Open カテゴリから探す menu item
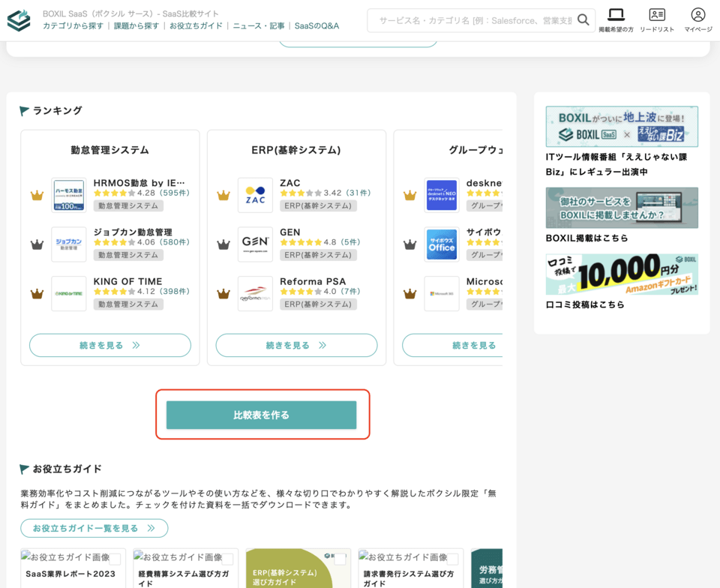Image resolution: width=720 pixels, height=588 pixels. point(73,26)
